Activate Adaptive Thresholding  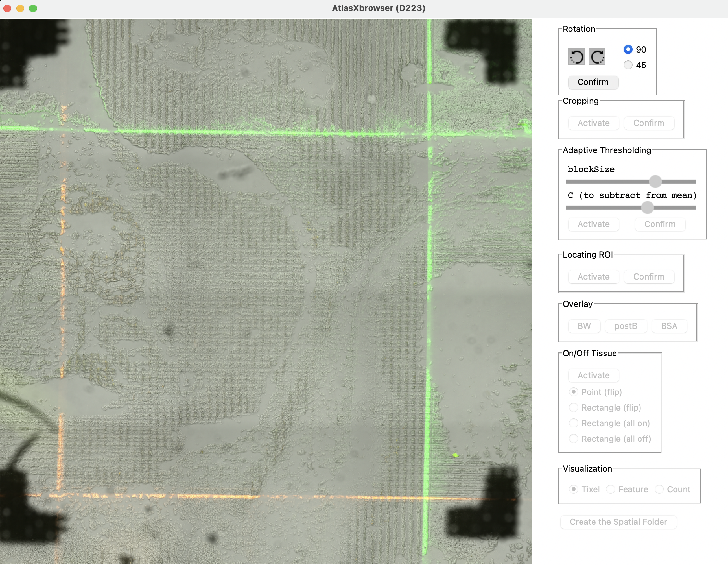pos(594,224)
